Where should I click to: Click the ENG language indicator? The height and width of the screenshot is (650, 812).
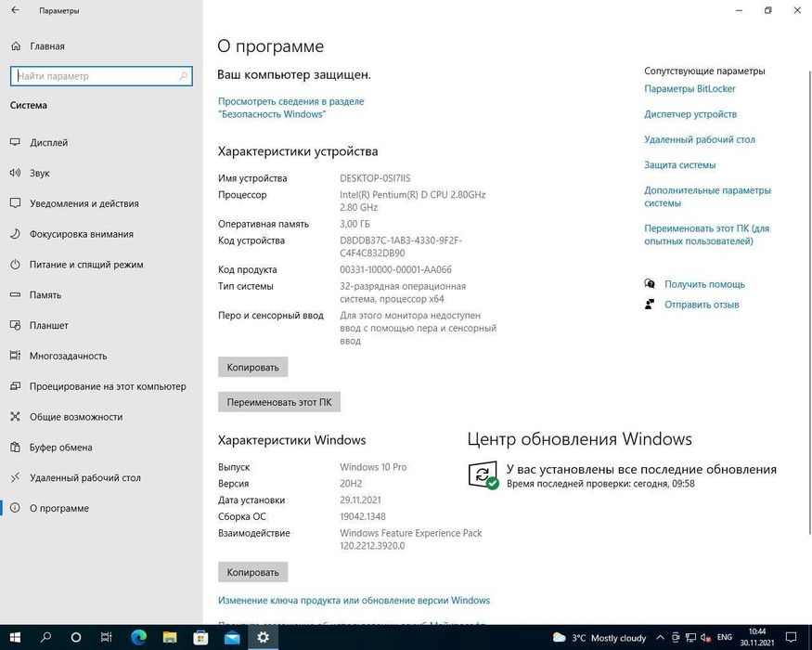click(725, 637)
